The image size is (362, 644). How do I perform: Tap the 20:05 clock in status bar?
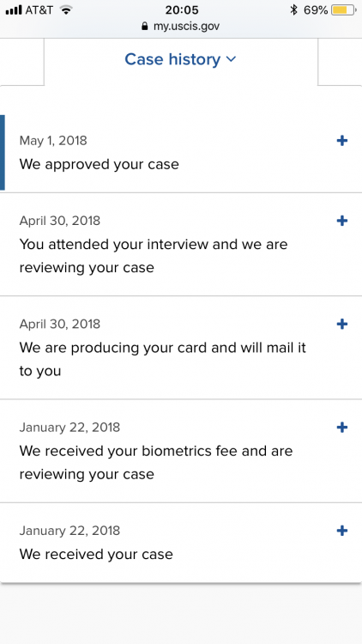pos(181,9)
